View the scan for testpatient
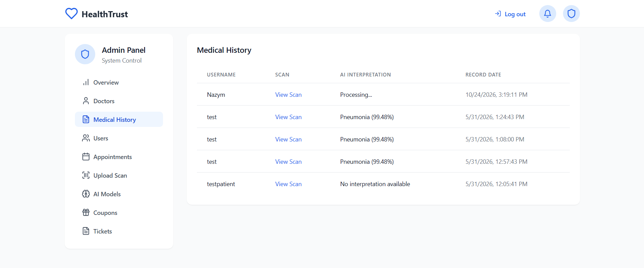The width and height of the screenshot is (644, 268). click(288, 184)
